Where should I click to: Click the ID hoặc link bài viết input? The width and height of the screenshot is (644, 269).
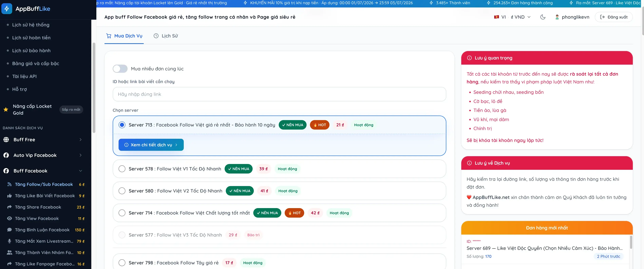tap(279, 94)
